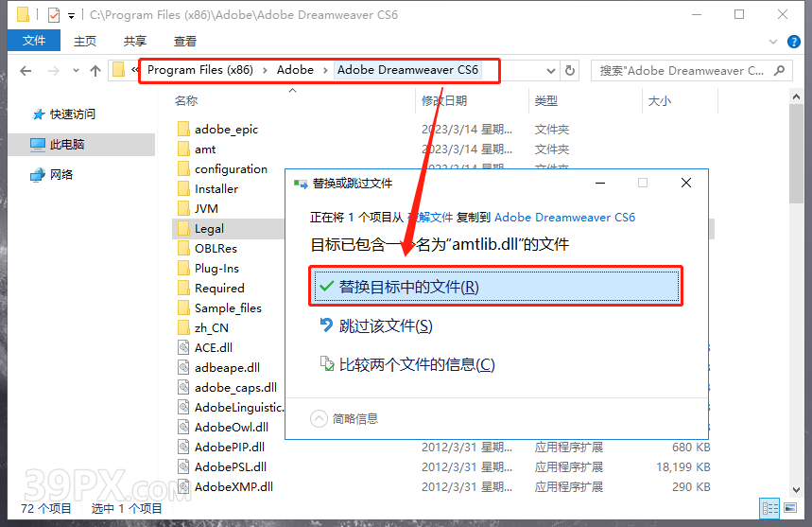
Task: Open quick access toolbar customize dropdown
Action: pyautogui.click(x=72, y=16)
